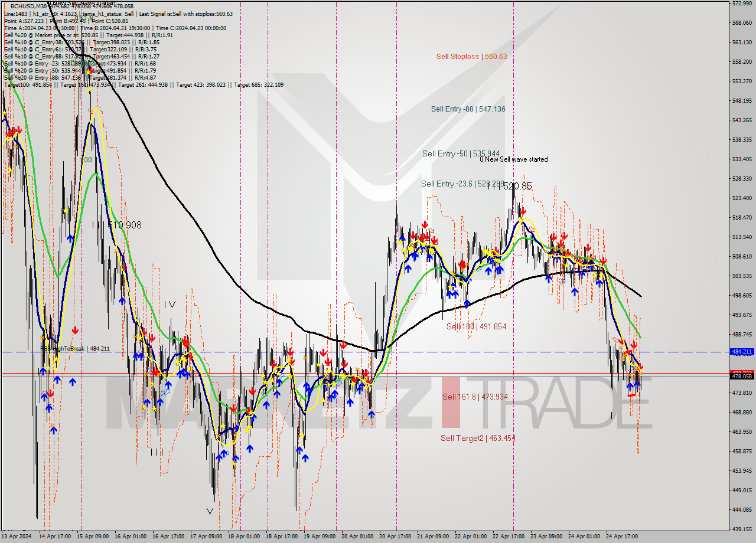
Task: Click the 'Sell Stoploss | 560.63' label
Action: 471,57
